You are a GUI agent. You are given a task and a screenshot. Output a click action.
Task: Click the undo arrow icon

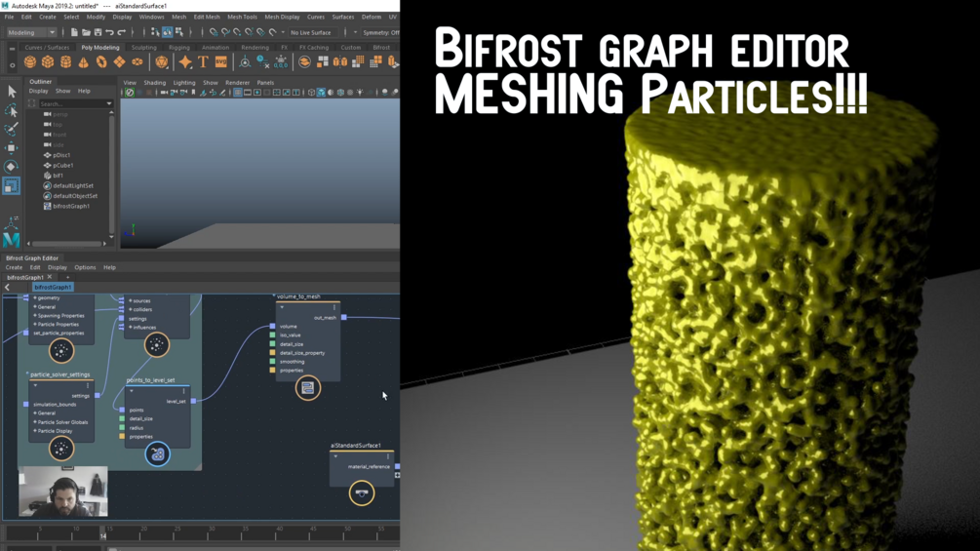(110, 32)
